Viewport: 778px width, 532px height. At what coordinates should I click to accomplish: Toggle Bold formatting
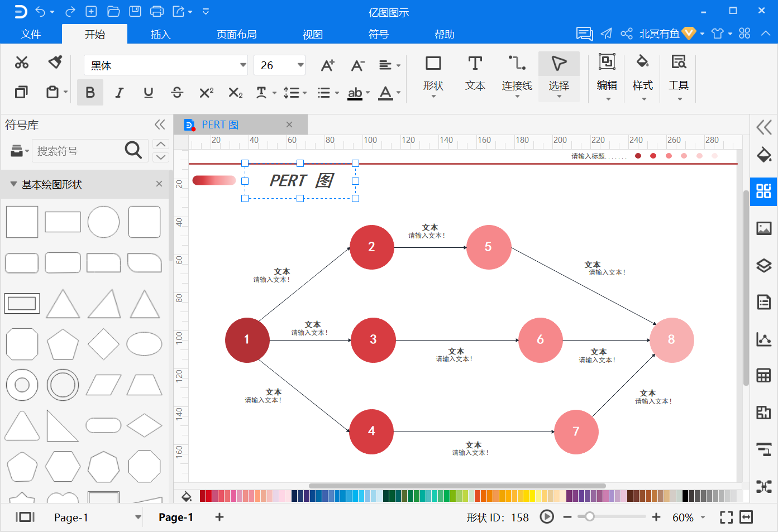90,92
